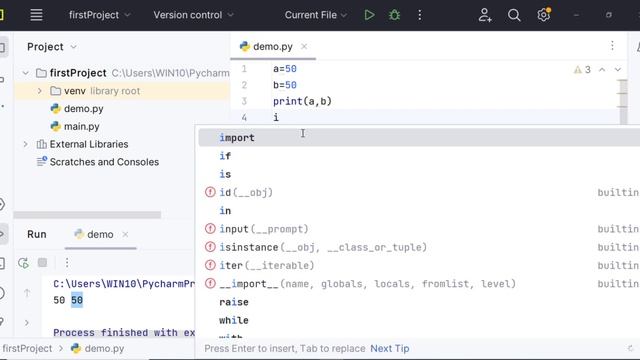Viewport: 640px width, 360px height.
Task: Click the input(__prompt) builtin icon
Action: coord(210,229)
